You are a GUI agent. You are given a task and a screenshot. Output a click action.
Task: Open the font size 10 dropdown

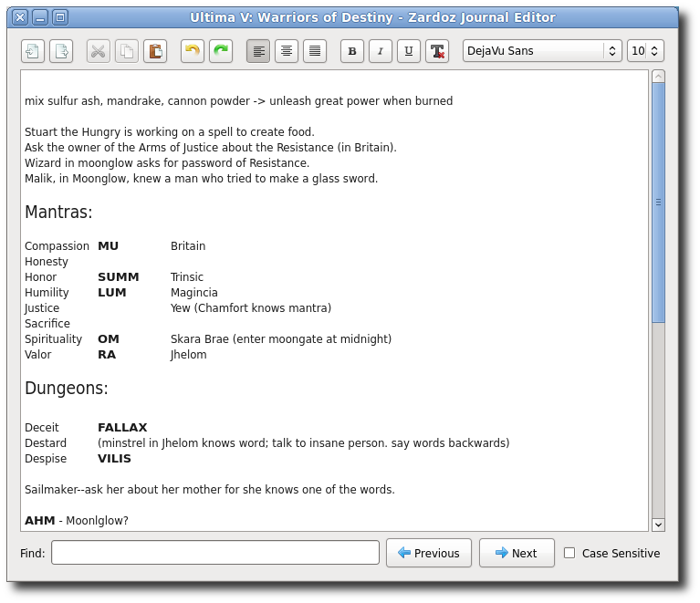click(645, 51)
